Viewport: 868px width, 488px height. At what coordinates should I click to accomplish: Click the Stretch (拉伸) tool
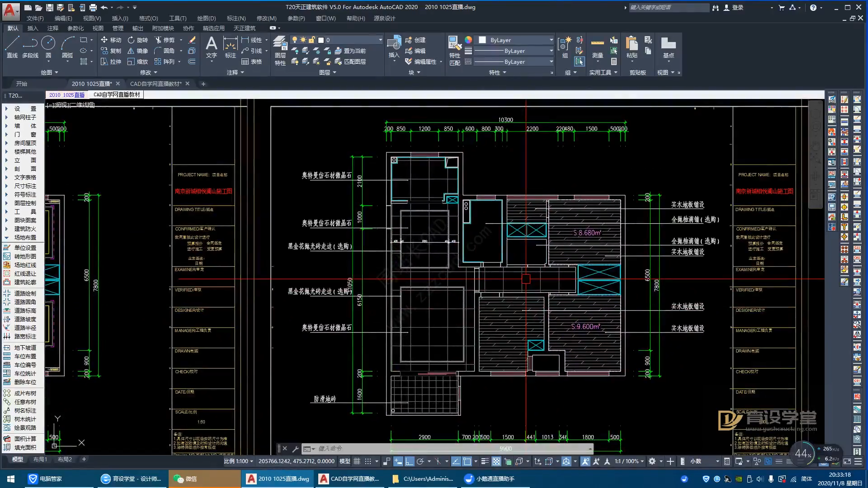(x=111, y=61)
